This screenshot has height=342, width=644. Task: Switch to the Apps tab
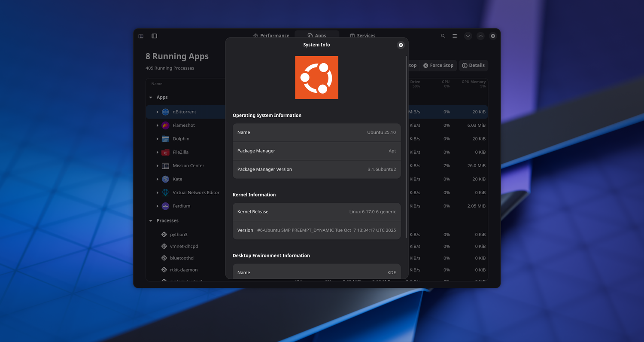(x=317, y=36)
